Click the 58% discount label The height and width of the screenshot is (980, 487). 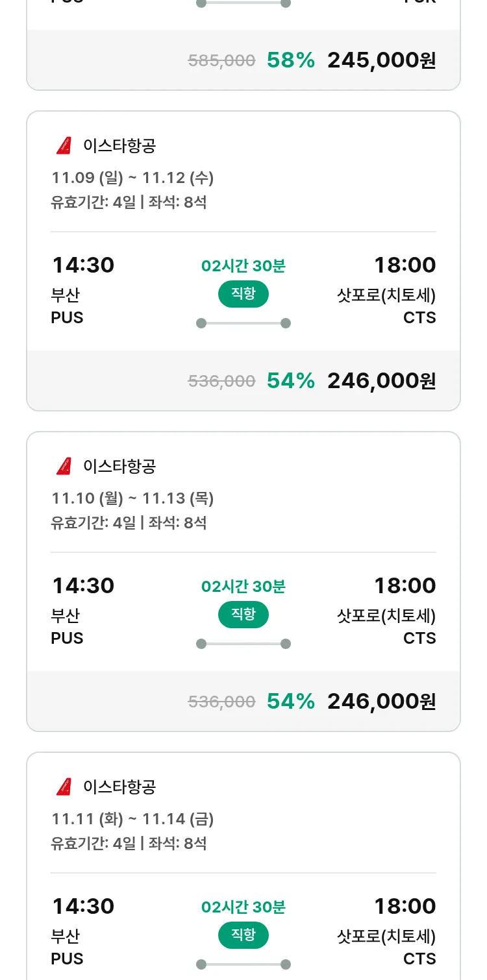point(290,60)
